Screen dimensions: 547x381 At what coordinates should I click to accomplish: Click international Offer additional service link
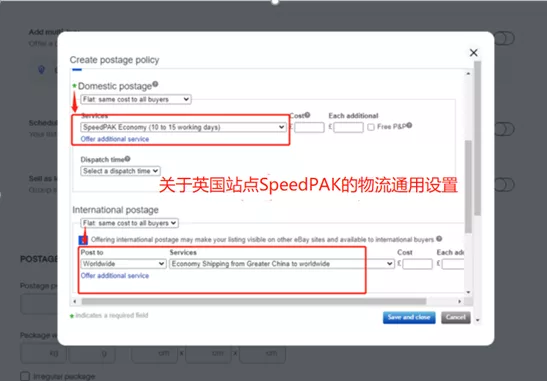(115, 276)
